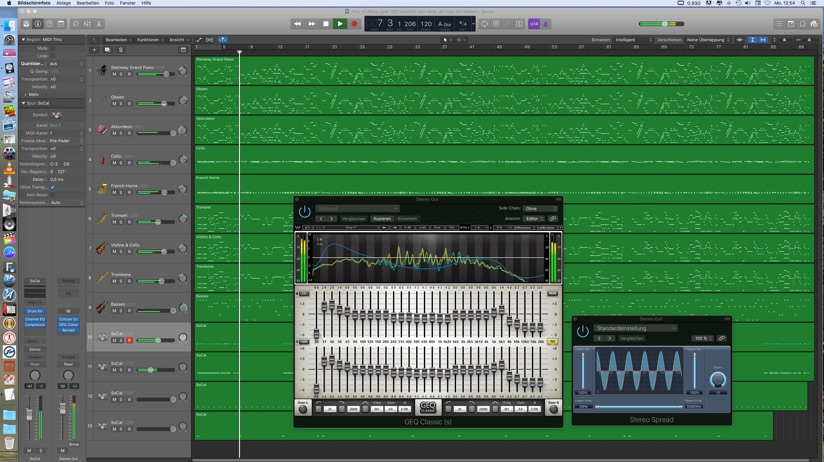The width and height of the screenshot is (824, 462).
Task: Click the Fast Forward transport button
Action: click(312, 24)
